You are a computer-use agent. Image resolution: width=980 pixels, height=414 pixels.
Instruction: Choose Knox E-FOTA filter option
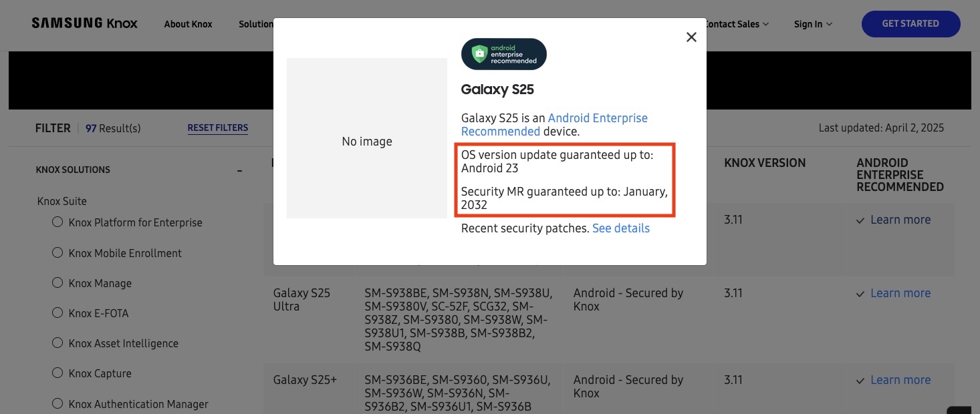57,313
